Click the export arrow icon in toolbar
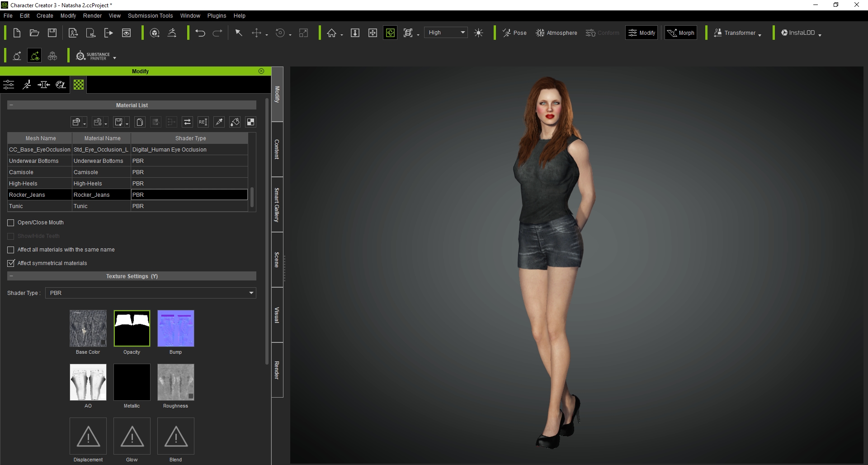 coord(108,33)
